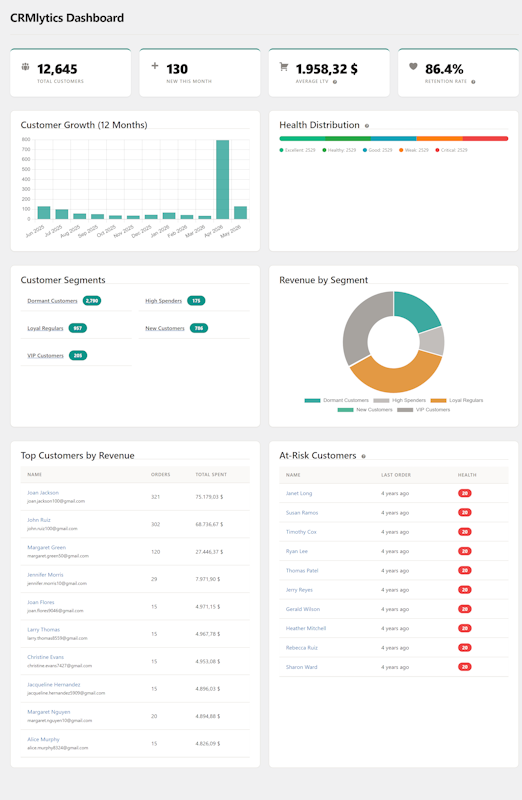Toggle Loyal Regulars in the donut chart legend
This screenshot has width=522, height=800.
coord(457,401)
